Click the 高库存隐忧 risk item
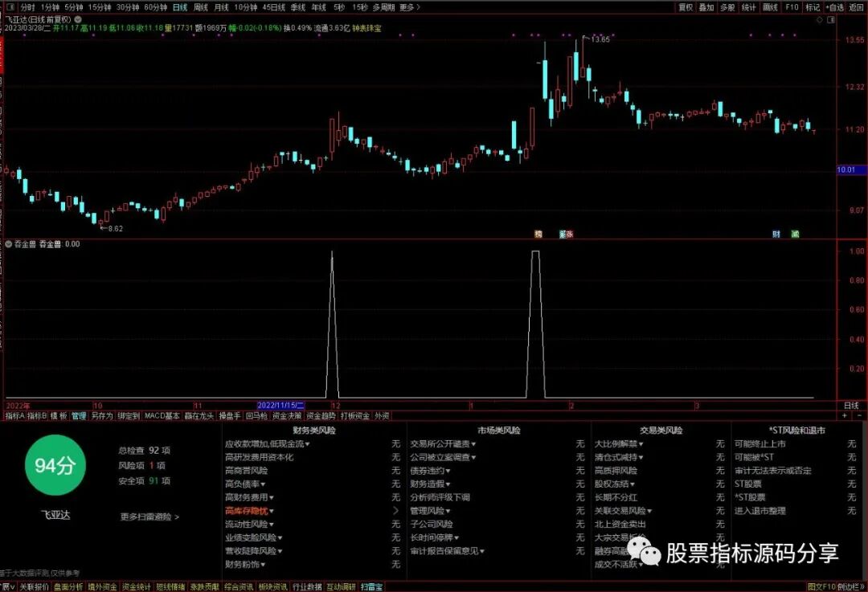The height and width of the screenshot is (592, 868). click(x=247, y=511)
